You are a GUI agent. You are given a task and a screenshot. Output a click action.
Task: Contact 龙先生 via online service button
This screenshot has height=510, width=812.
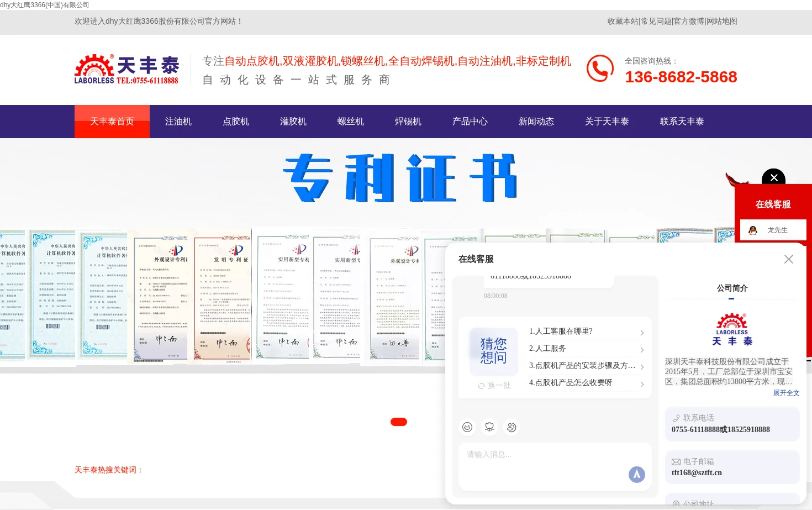[773, 230]
